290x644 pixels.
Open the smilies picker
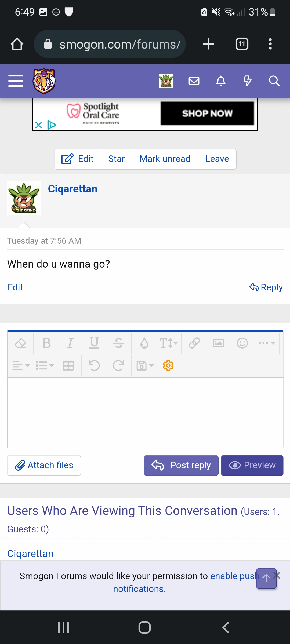242,343
